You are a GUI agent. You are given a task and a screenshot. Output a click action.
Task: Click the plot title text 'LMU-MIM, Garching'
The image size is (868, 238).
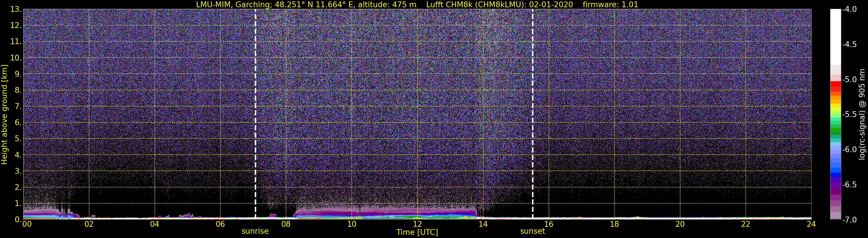click(234, 4)
